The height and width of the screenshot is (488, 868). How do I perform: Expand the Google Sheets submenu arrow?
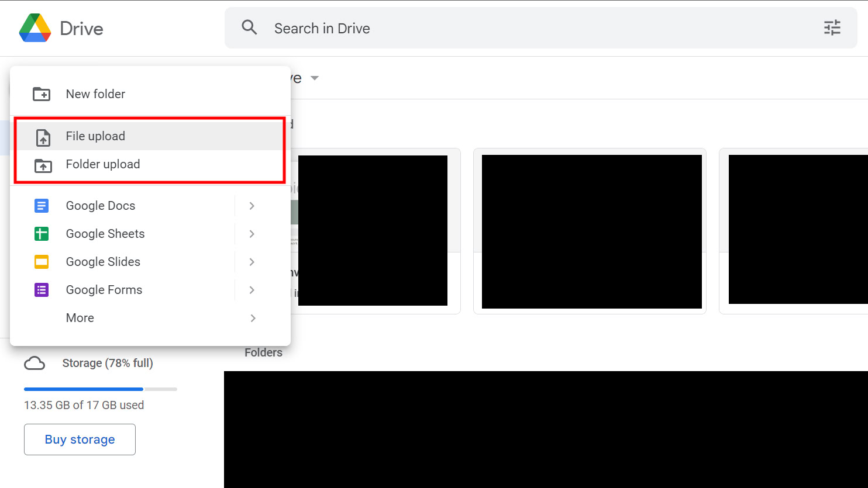[x=252, y=234]
